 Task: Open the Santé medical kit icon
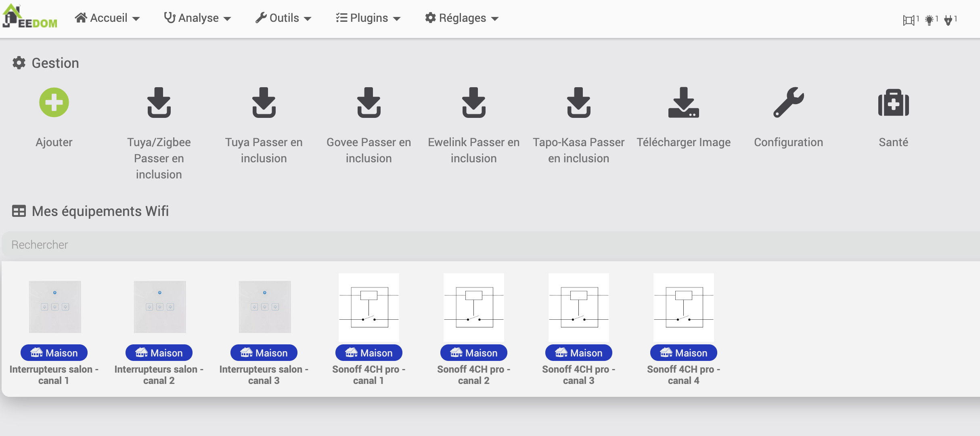click(893, 103)
